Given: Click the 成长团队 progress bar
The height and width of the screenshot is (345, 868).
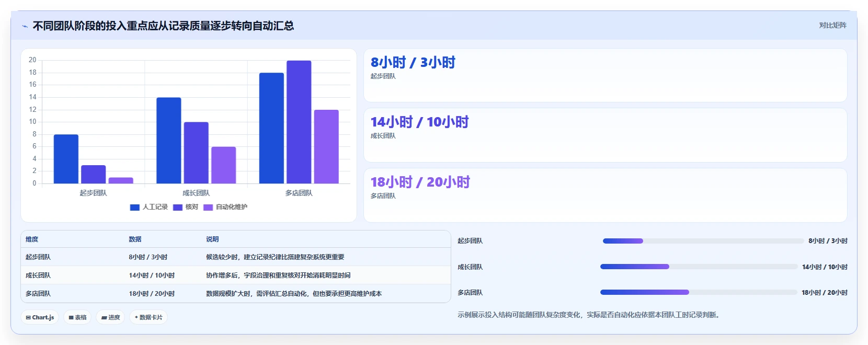Looking at the screenshot, I should (x=699, y=267).
